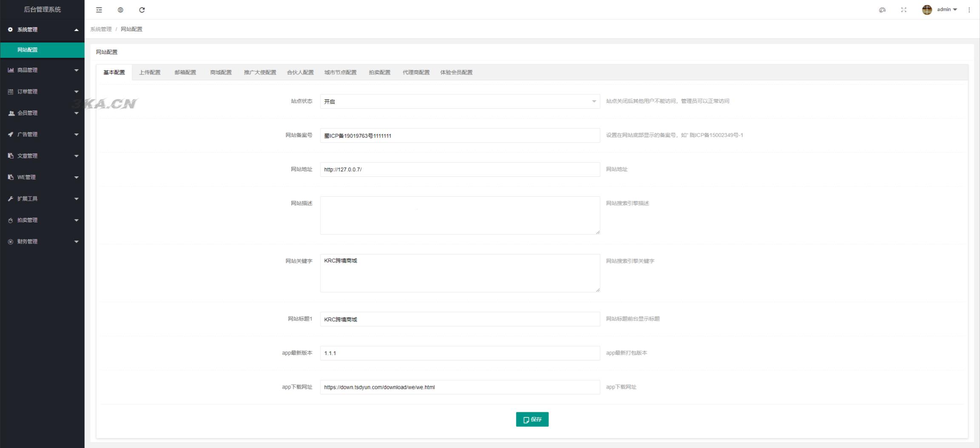Viewport: 980px width, 448px height.
Task: Click the 后台管理系统 logo title
Action: pyautogui.click(x=42, y=9)
